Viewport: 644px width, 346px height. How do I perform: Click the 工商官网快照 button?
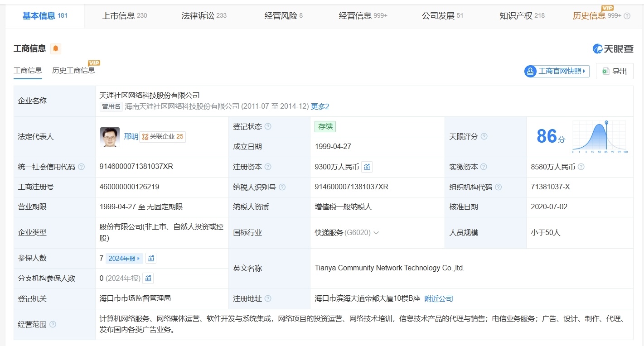557,71
